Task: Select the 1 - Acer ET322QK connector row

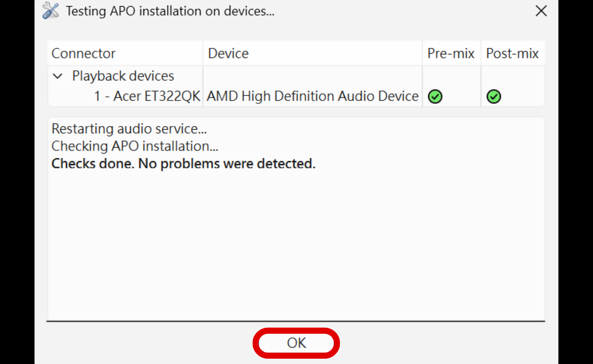Action: tap(147, 96)
